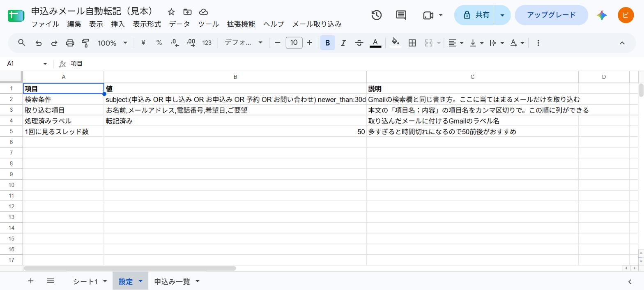Click the Name box showing A1
Screen dimensions: 644x290
point(23,64)
